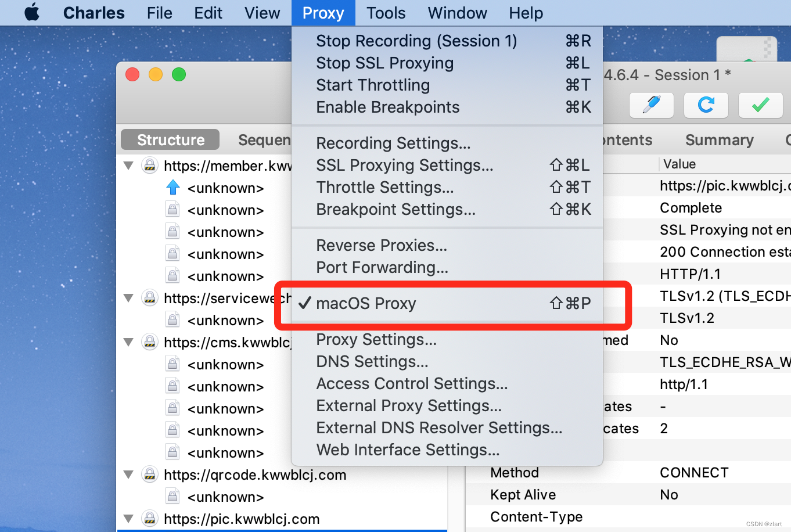Open Breakpoint Settings...
Screen dimensions: 791x532
click(447, 209)
